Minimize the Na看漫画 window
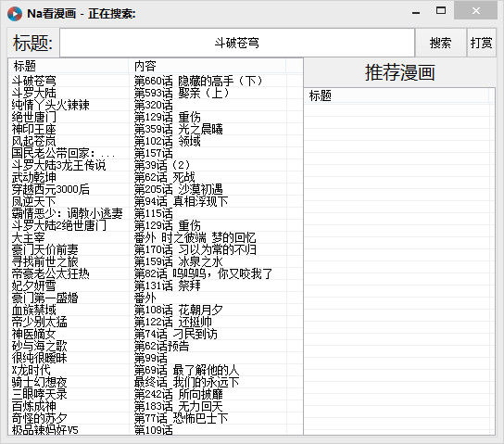The width and height of the screenshot is (504, 444). coord(416,11)
